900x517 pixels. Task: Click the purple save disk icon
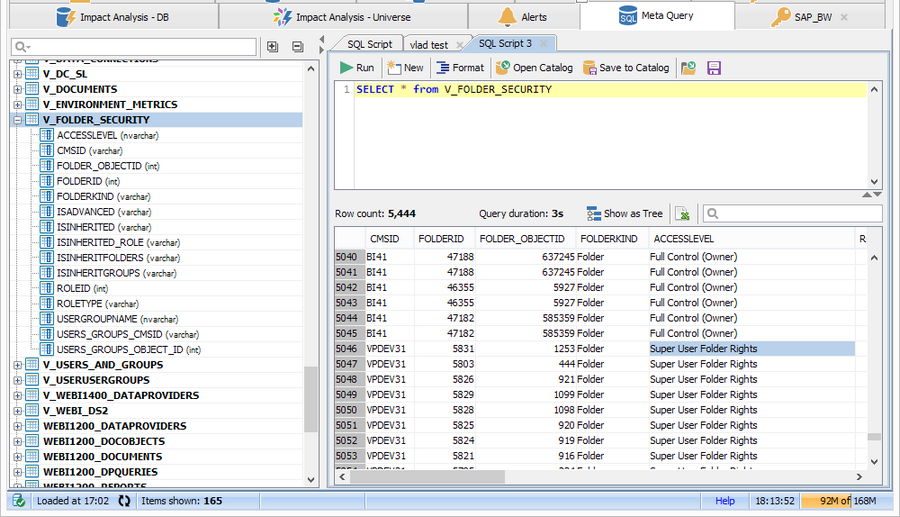point(714,68)
